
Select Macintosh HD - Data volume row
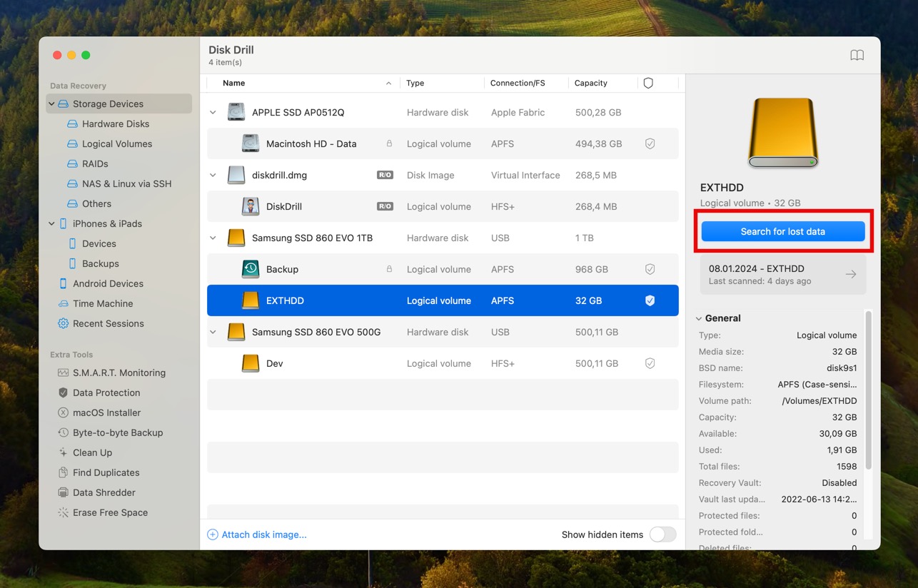coord(443,143)
